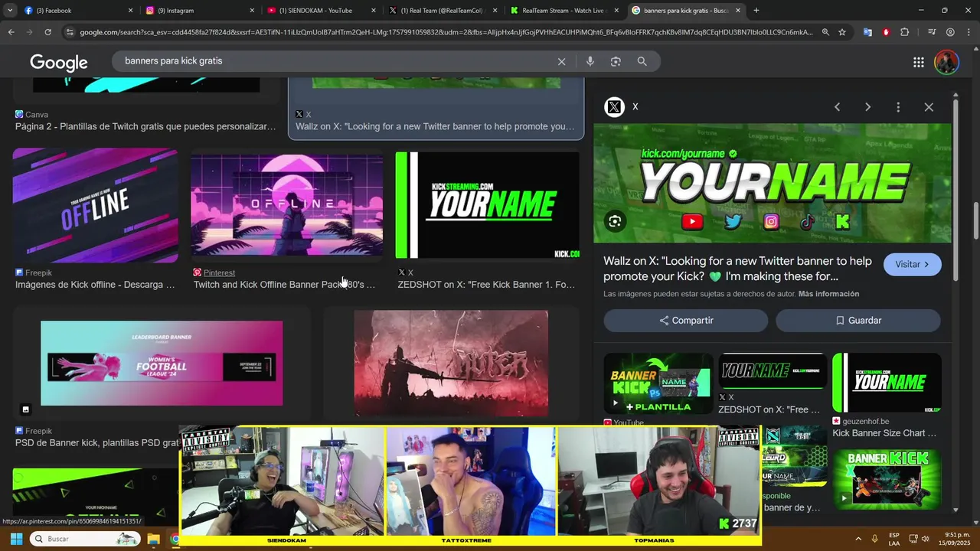Open the Más información link

[828, 294]
